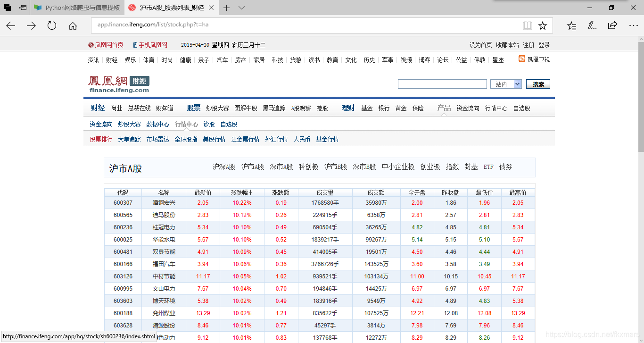This screenshot has height=343, width=644.
Task: Open a new browser tab
Action: coord(227,8)
